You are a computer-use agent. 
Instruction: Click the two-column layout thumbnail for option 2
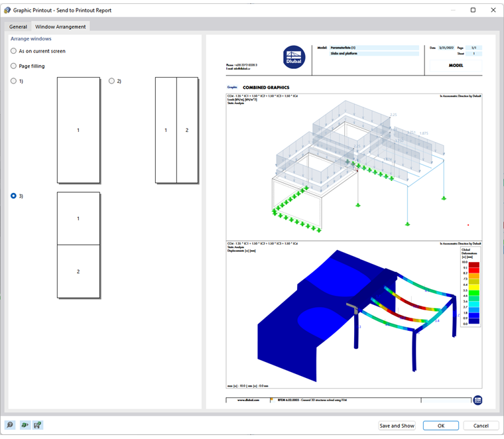pos(176,130)
